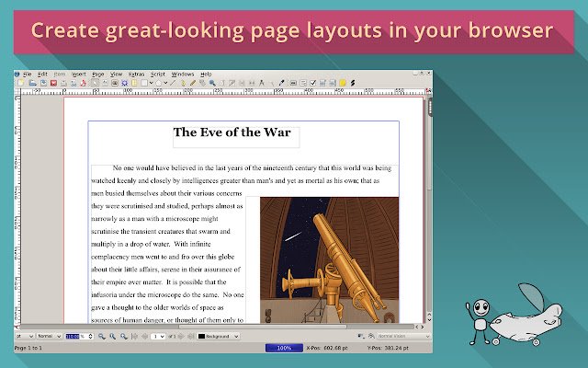Insert a PDF Text Field
588x368 pixels.
click(303, 83)
